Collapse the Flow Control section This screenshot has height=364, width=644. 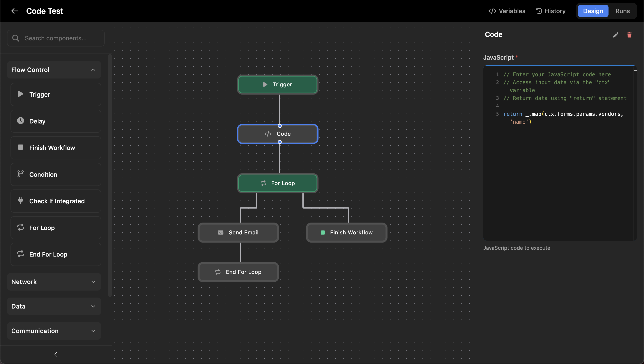[54, 70]
